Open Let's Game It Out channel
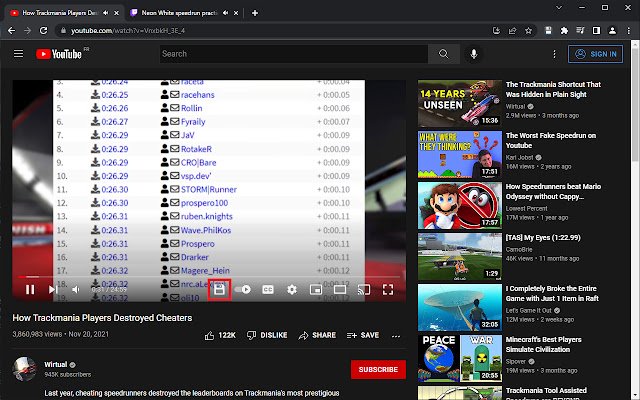Viewport: 640px width, 400px height. point(529,311)
